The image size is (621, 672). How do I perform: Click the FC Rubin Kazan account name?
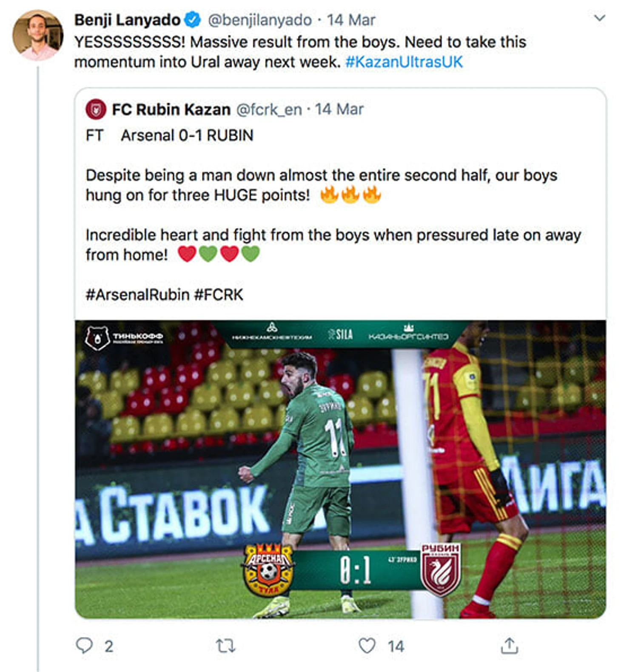pos(171,110)
